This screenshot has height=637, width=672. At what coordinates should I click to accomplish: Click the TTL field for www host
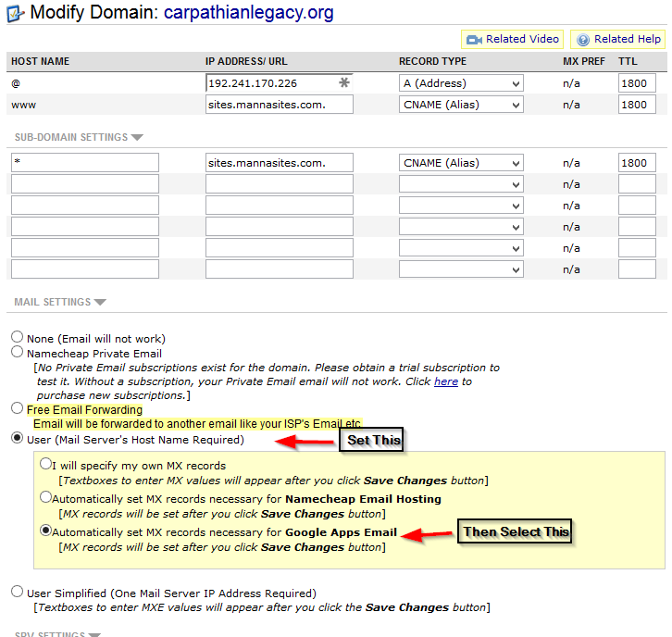coord(637,105)
